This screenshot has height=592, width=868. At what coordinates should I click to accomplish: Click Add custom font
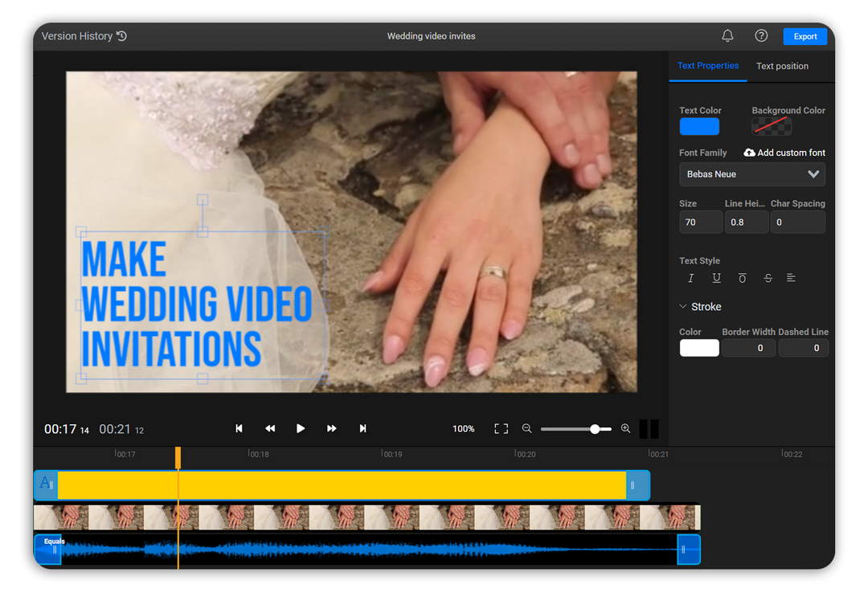coord(784,152)
